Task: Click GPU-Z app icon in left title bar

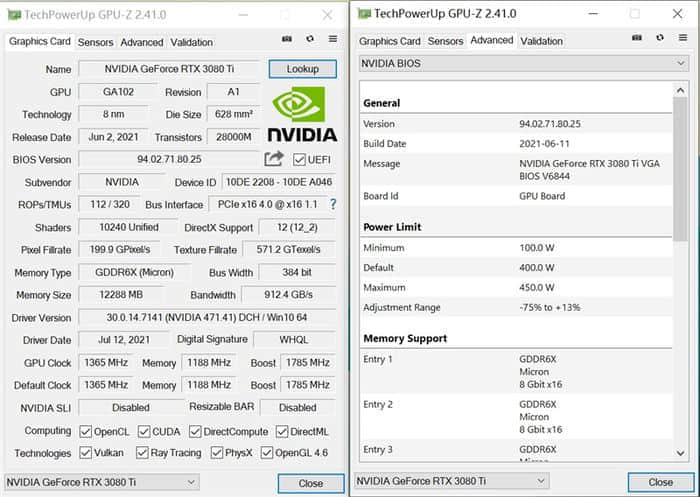Action: click(x=14, y=15)
